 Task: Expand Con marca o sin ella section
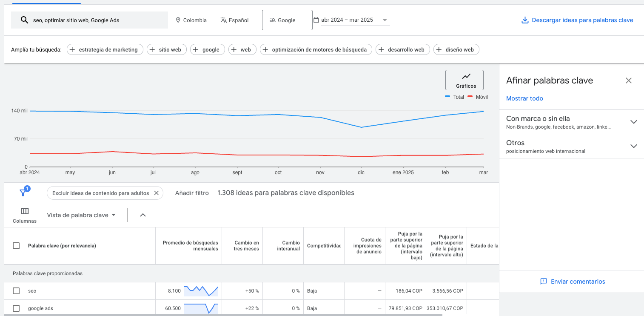633,122
